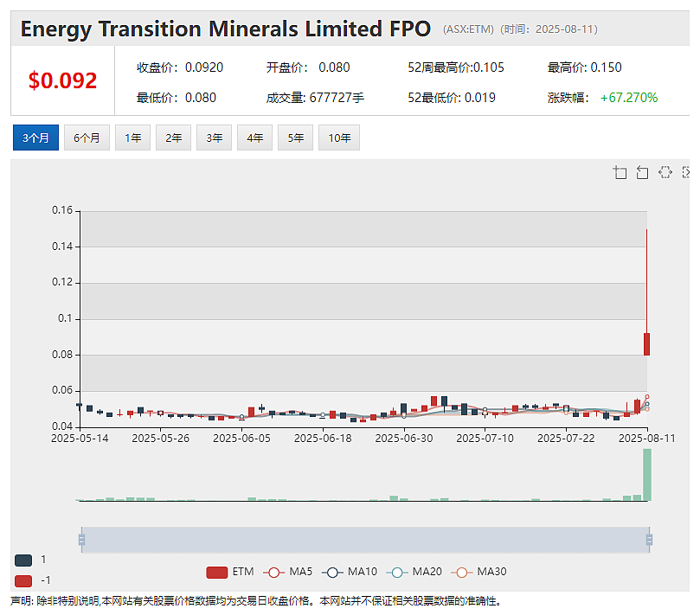Hide the MA10 moving average line
Image resolution: width=700 pixels, height=615 pixels.
[349, 572]
